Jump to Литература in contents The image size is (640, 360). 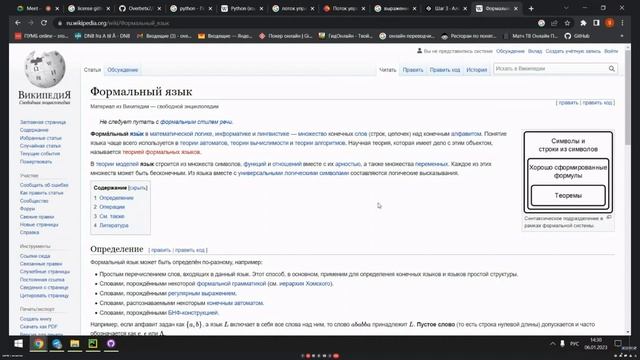[114, 225]
